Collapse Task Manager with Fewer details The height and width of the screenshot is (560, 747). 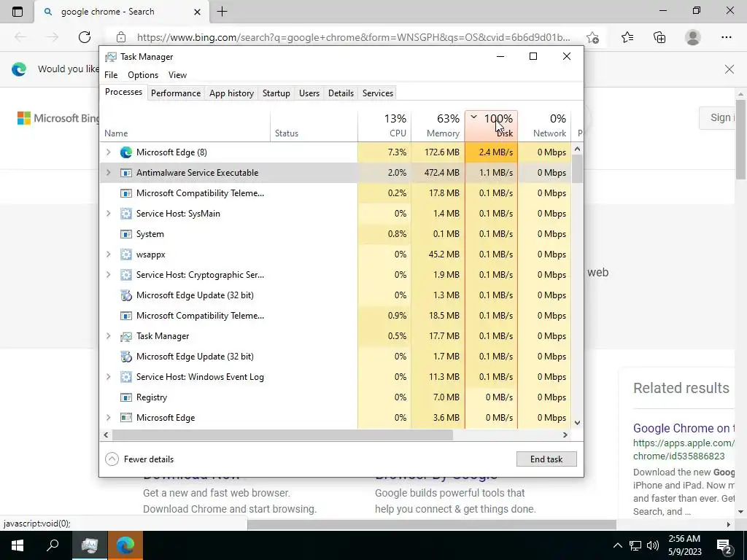click(x=139, y=459)
